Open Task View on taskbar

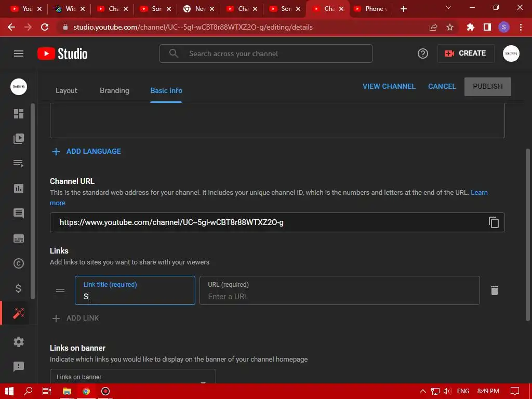46,391
